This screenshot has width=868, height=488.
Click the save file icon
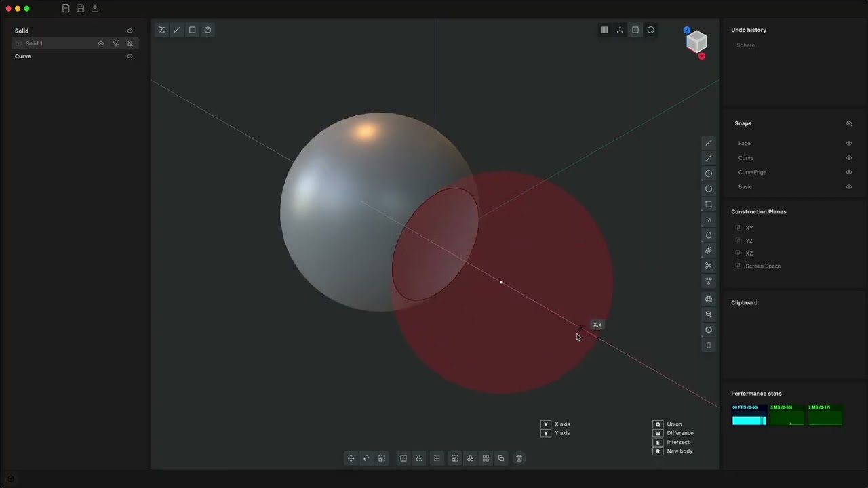[x=80, y=8]
